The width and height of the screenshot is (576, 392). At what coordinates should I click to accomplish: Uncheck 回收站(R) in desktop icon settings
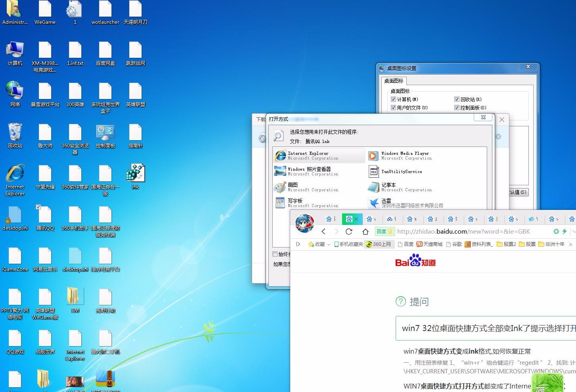[457, 99]
